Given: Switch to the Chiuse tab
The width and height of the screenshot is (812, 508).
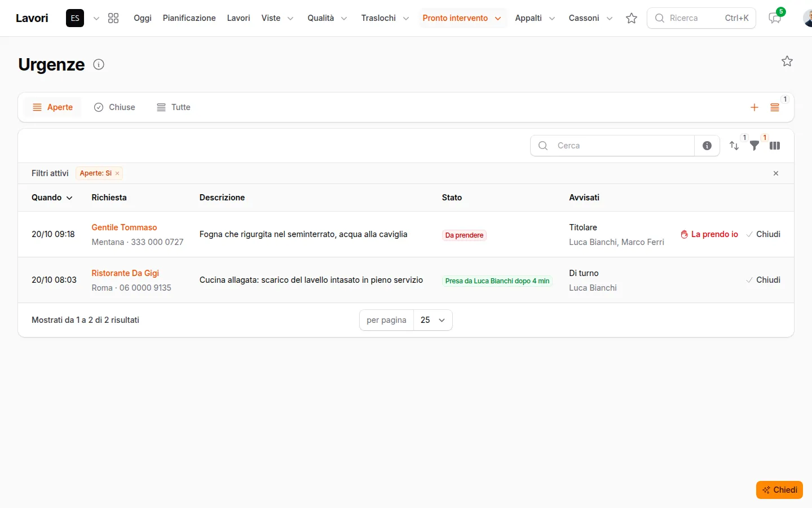Looking at the screenshot, I should [114, 107].
